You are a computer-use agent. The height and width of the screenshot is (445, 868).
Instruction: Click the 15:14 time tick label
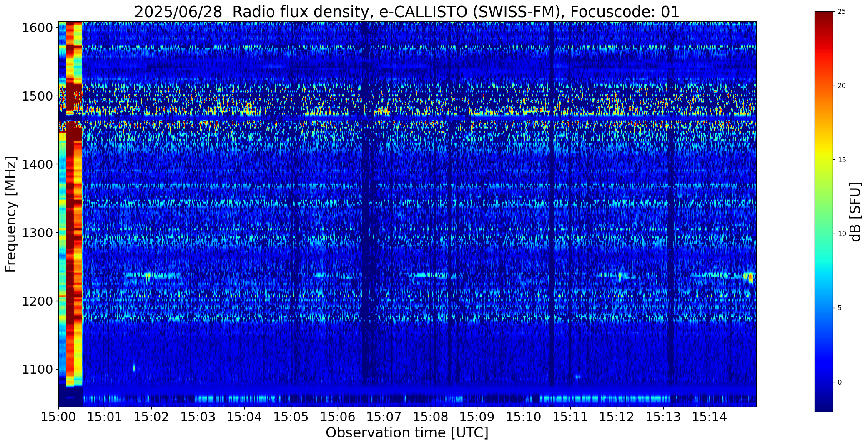tap(710, 417)
